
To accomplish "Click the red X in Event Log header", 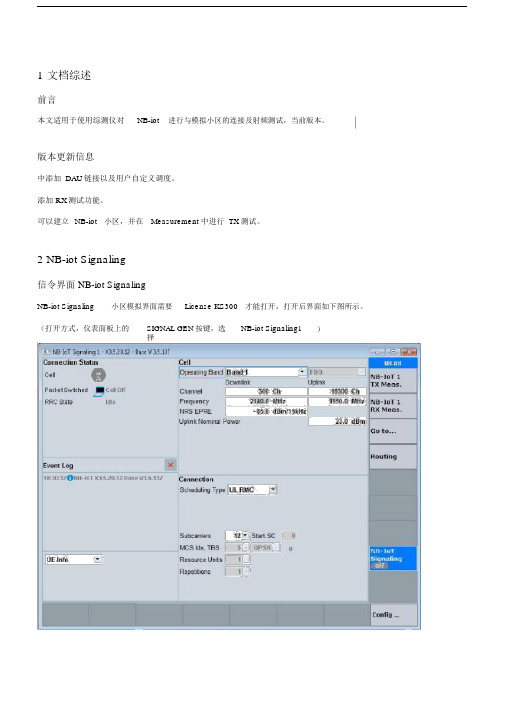I will click(x=170, y=465).
